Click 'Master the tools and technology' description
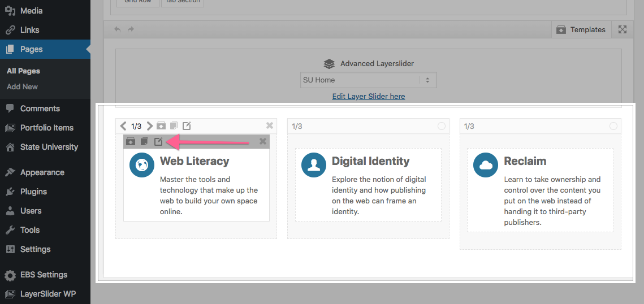 click(209, 196)
